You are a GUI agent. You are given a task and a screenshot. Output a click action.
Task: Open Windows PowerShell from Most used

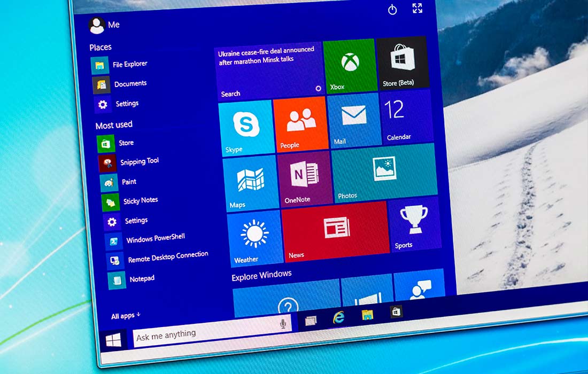pyautogui.click(x=156, y=236)
